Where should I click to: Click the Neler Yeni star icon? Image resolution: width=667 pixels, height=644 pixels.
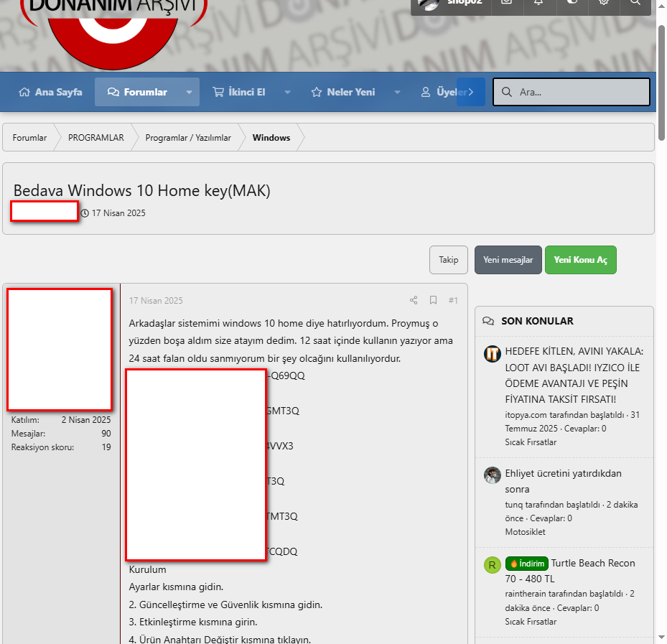[x=317, y=92]
